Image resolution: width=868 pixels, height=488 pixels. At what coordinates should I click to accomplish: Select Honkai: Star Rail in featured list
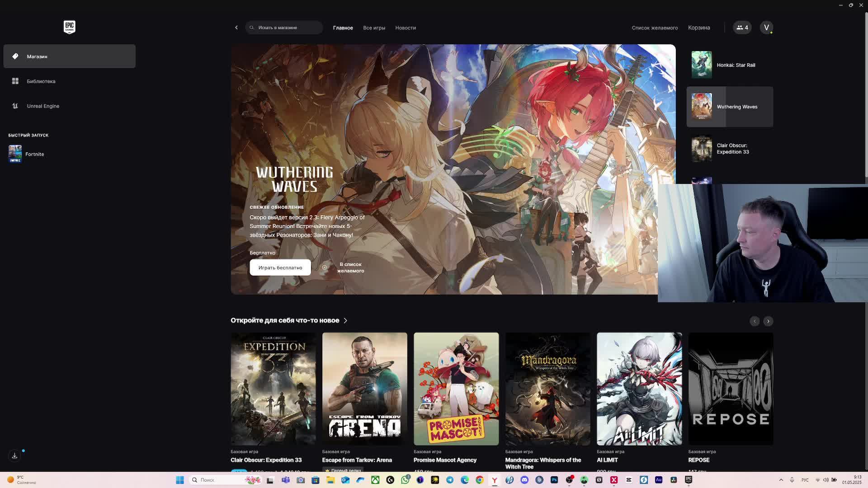click(729, 65)
